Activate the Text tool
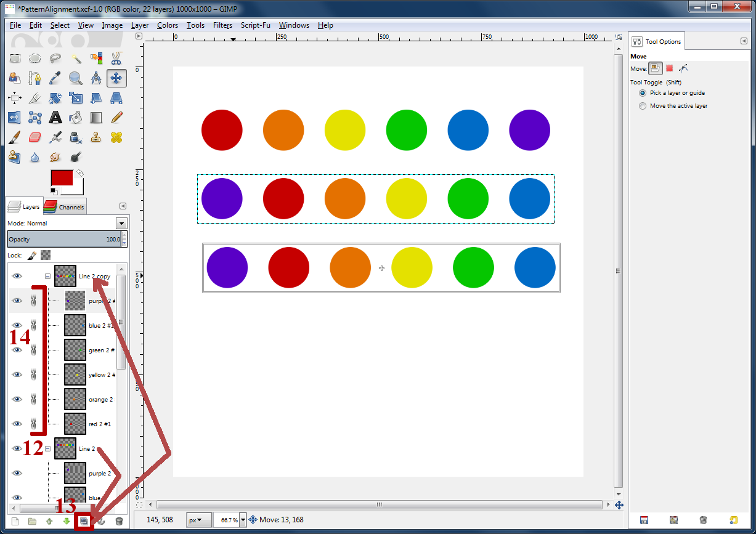 55,117
